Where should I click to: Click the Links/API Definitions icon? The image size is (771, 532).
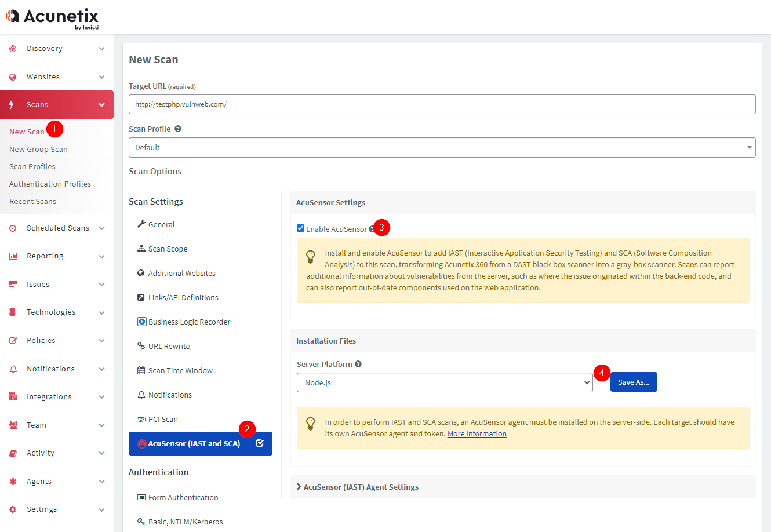click(x=141, y=297)
